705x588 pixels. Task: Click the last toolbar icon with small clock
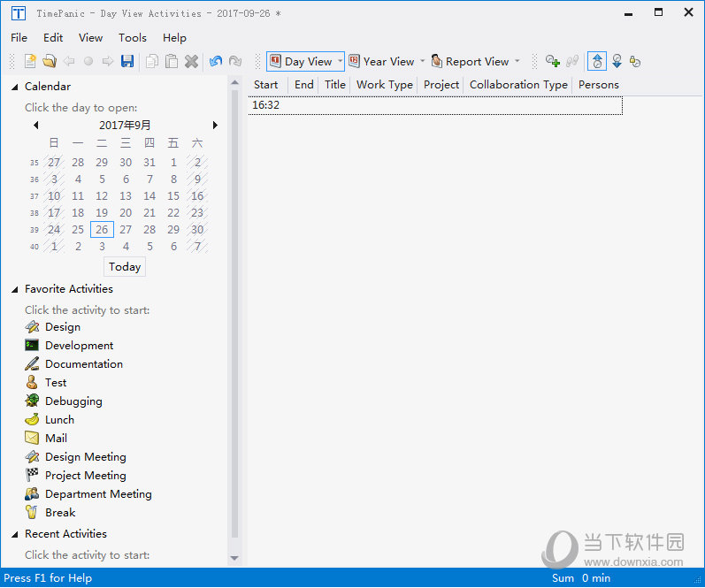click(635, 61)
